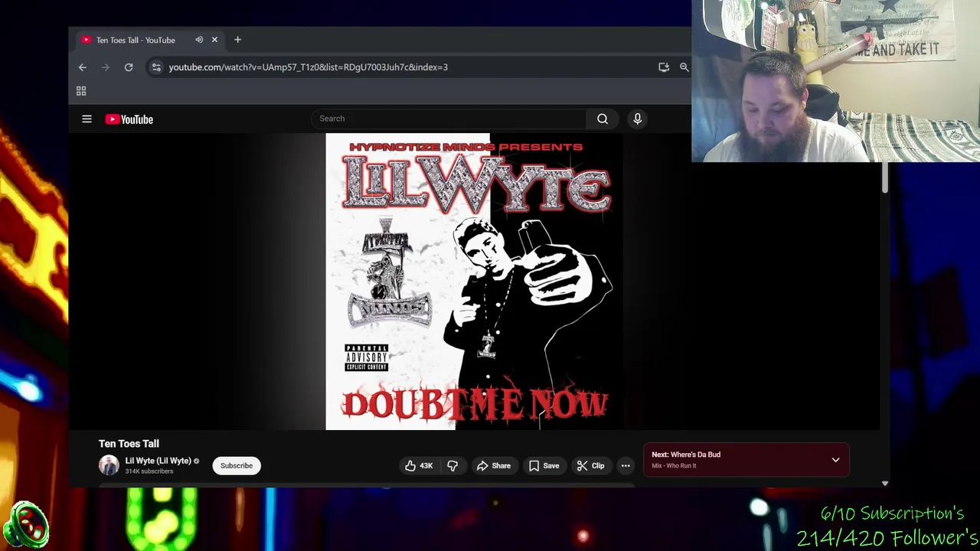Click the page vertical scrollbar thumb
The image size is (980, 551).
884,178
